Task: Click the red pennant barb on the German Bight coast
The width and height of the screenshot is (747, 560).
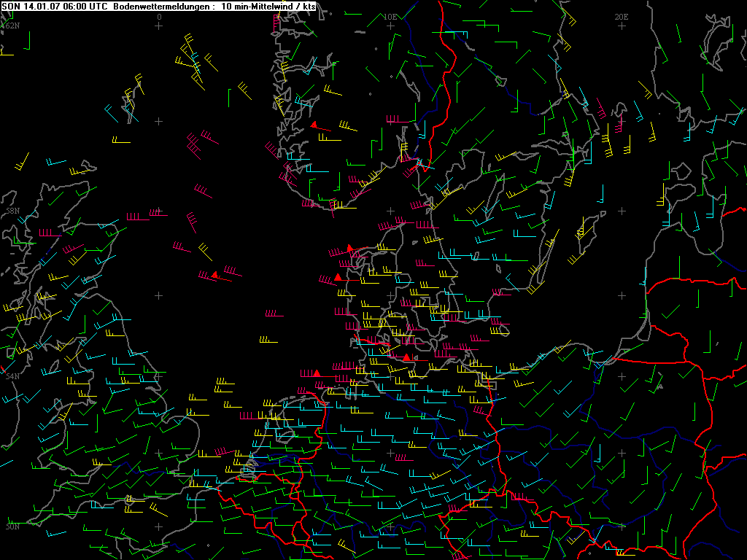Action: point(317,373)
